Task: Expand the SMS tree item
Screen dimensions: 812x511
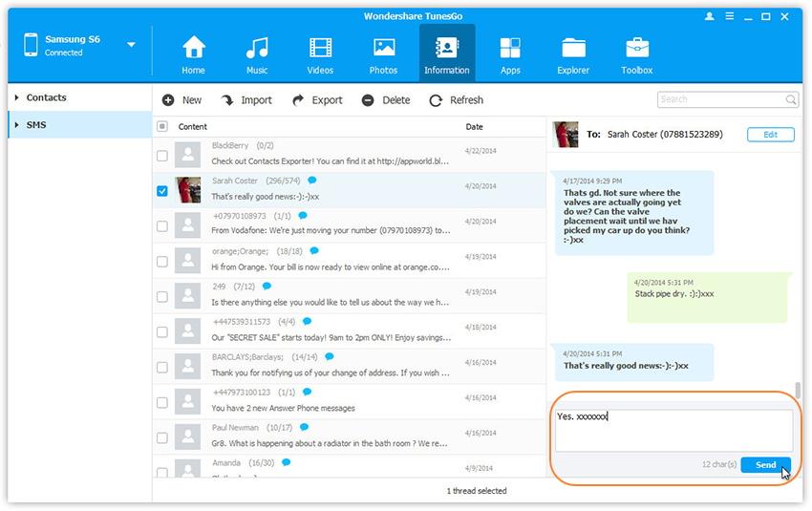Action: (17, 125)
